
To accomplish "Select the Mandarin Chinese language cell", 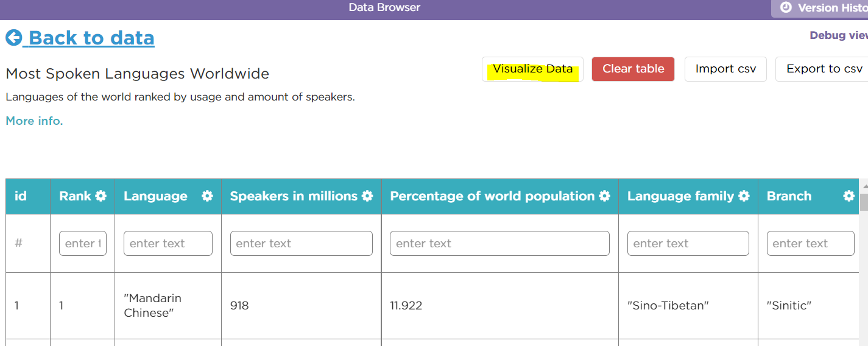I will pos(153,305).
